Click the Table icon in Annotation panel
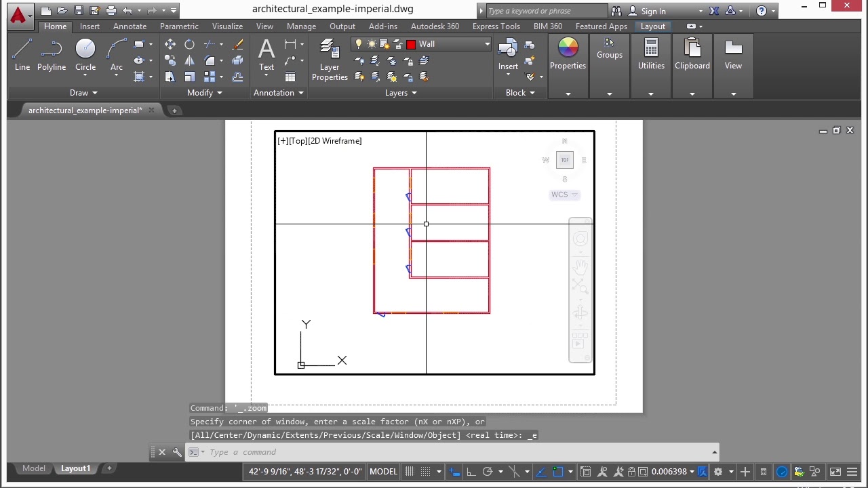The image size is (868, 488). pos(290,77)
